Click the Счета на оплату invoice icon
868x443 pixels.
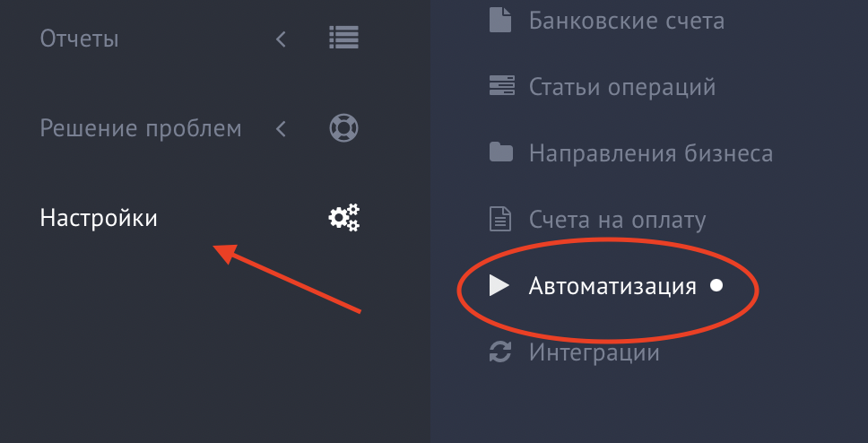(x=500, y=219)
